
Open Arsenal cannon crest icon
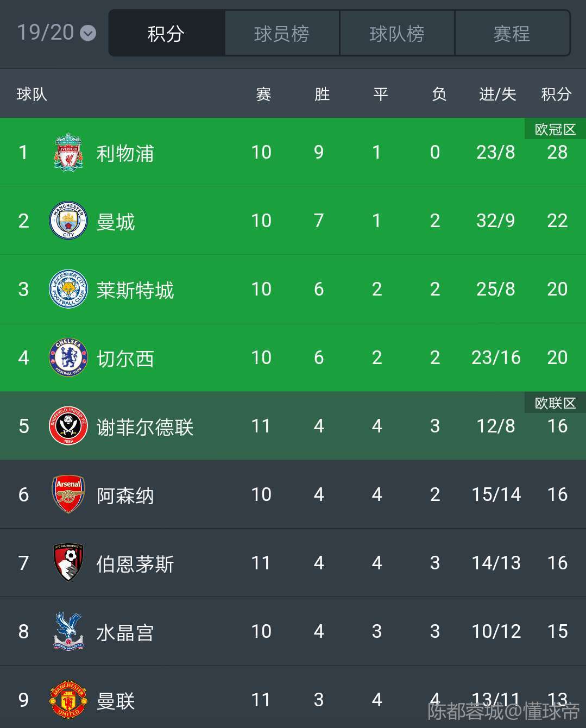click(68, 494)
